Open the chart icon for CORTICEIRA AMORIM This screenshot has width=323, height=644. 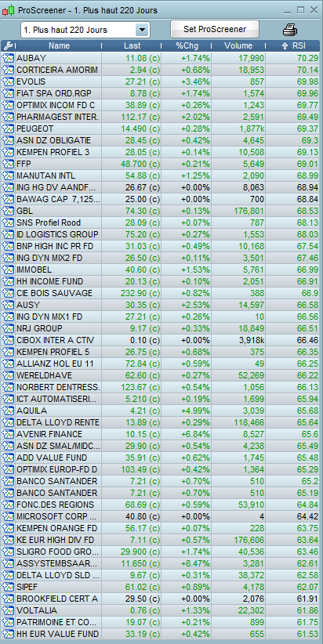coord(8,70)
